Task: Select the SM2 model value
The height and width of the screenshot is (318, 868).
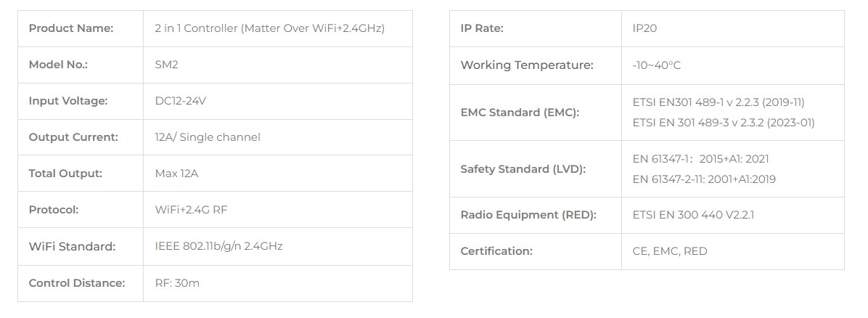Action: tap(166, 65)
